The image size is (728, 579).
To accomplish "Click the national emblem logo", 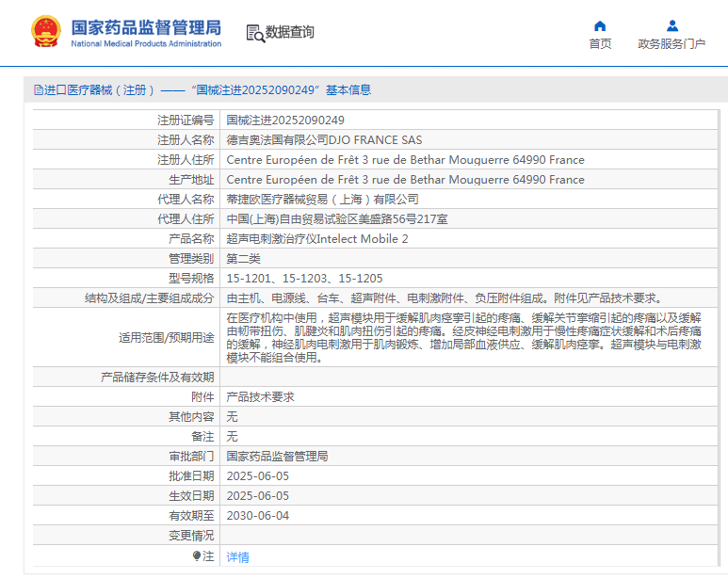I will click(46, 32).
